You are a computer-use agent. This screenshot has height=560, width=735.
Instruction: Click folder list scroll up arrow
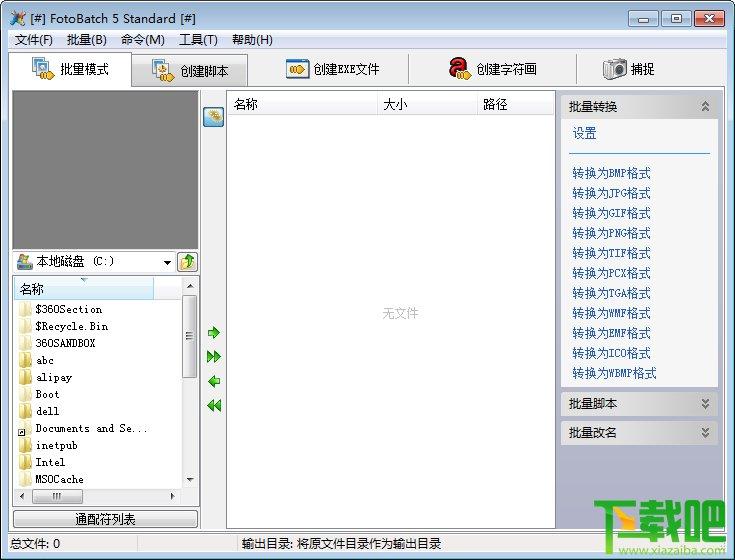(x=190, y=286)
